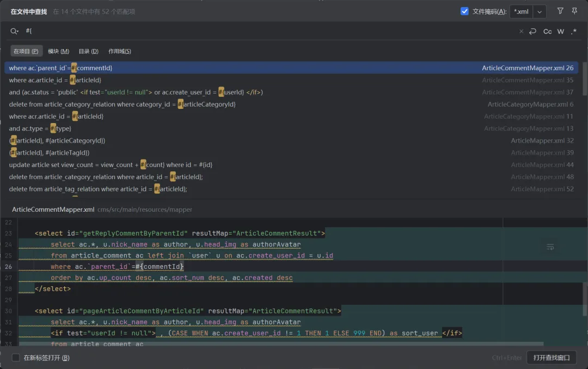Screen dimensions: 588x369
Task: Click the results list vertical scrollbar
Action: tap(585, 79)
